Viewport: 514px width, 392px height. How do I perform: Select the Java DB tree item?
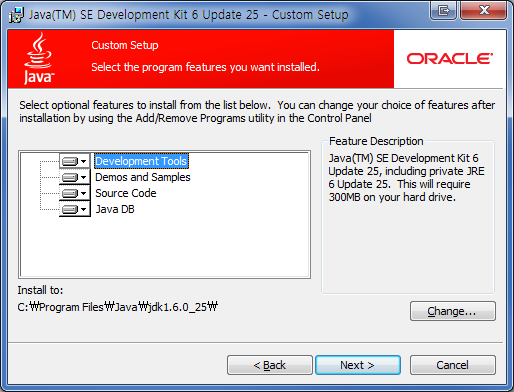(x=115, y=209)
